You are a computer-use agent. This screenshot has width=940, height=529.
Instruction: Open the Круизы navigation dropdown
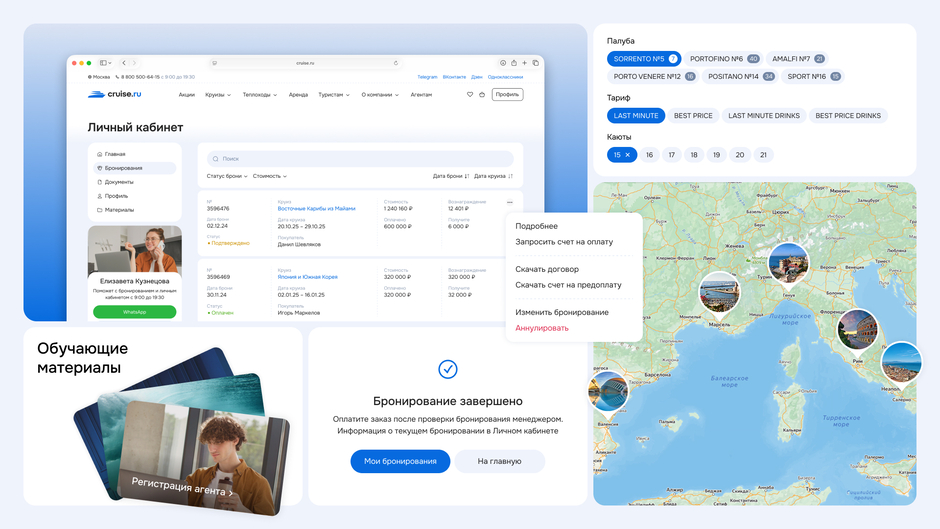pyautogui.click(x=218, y=95)
